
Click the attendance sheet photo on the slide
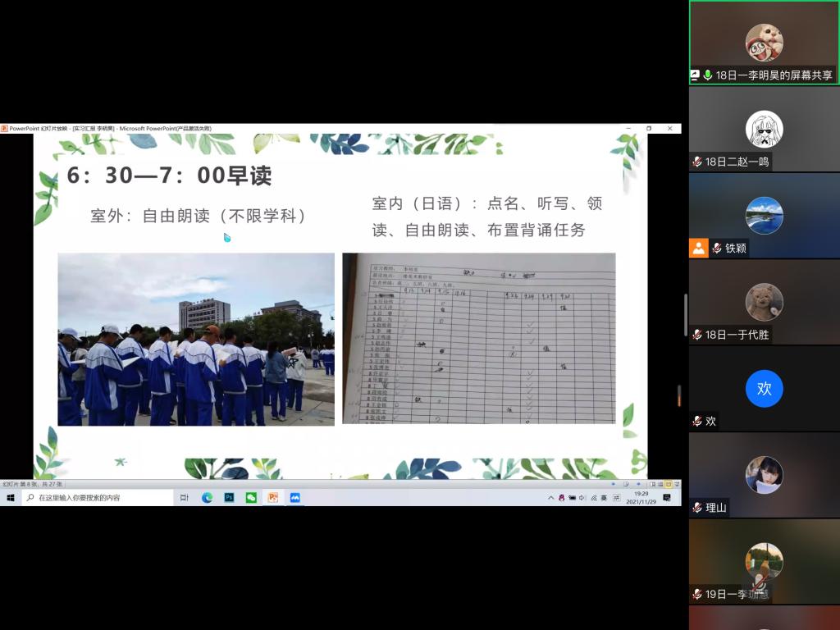tap(478, 338)
